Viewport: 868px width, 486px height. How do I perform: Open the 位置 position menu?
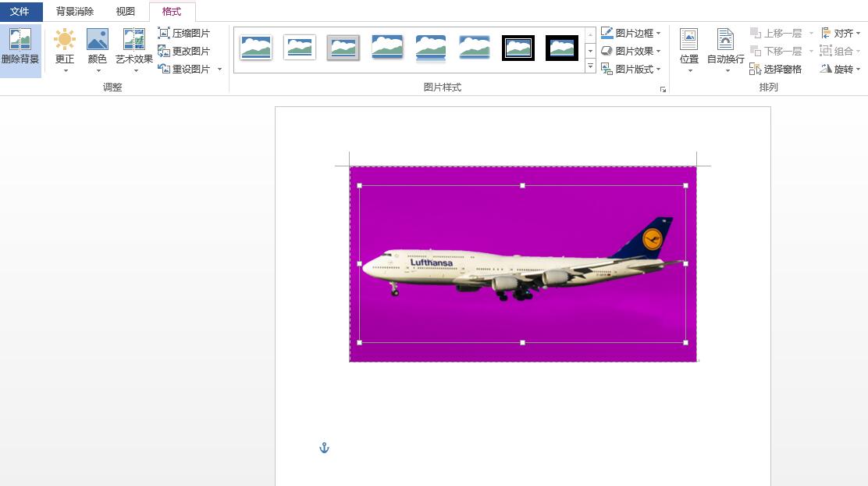pos(689,50)
